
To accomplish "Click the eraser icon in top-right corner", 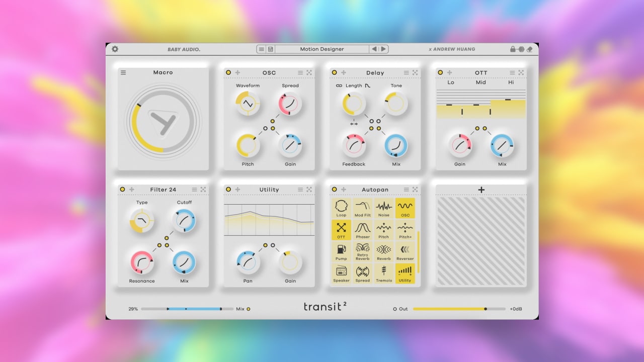I will [x=529, y=49].
